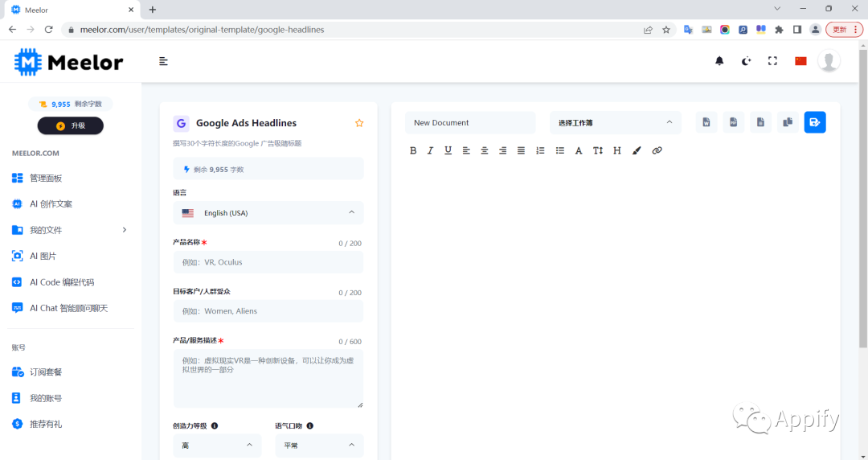The width and height of the screenshot is (868, 460).
Task: Export document as Word file
Action: (706, 122)
